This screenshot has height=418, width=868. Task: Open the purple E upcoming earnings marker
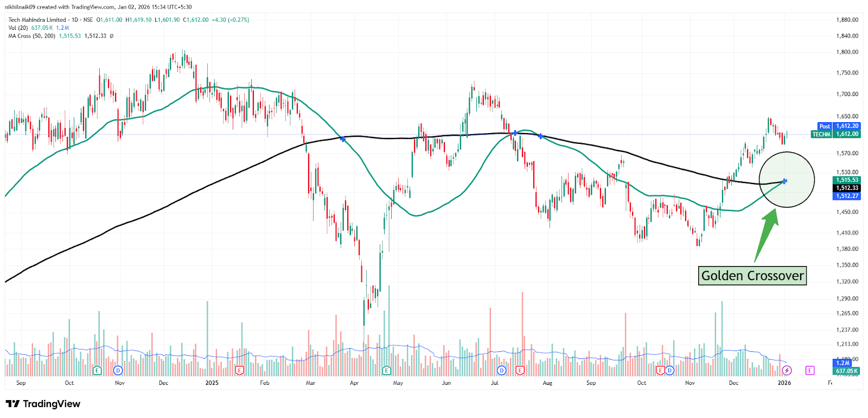(x=809, y=370)
